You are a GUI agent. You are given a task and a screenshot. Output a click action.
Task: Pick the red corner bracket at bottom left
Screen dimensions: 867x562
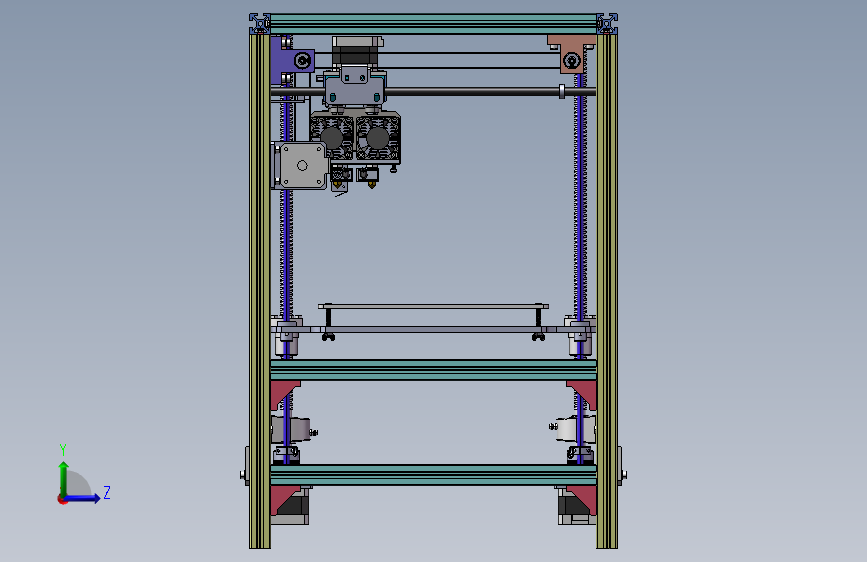coord(283,499)
